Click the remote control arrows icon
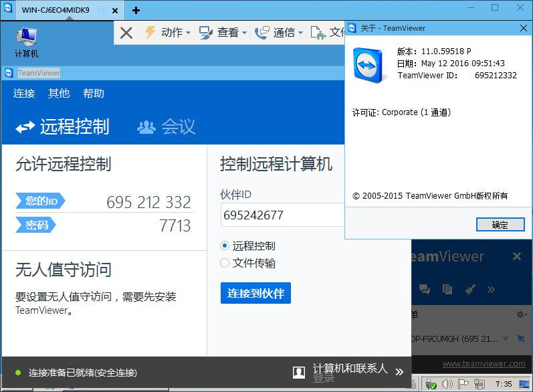The width and height of the screenshot is (533, 392). point(25,127)
